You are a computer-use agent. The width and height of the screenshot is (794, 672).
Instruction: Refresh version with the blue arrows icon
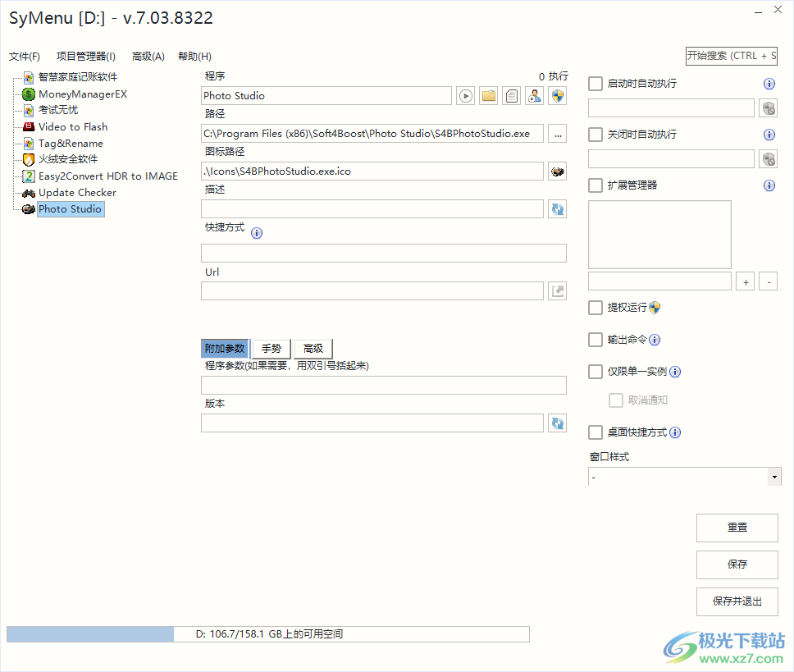click(x=558, y=423)
